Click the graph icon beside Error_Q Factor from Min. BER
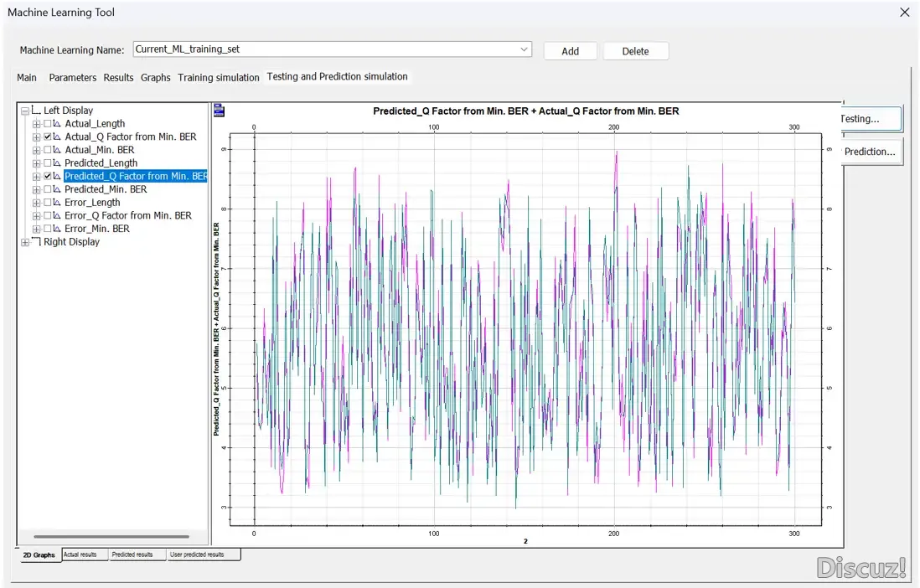 57,215
